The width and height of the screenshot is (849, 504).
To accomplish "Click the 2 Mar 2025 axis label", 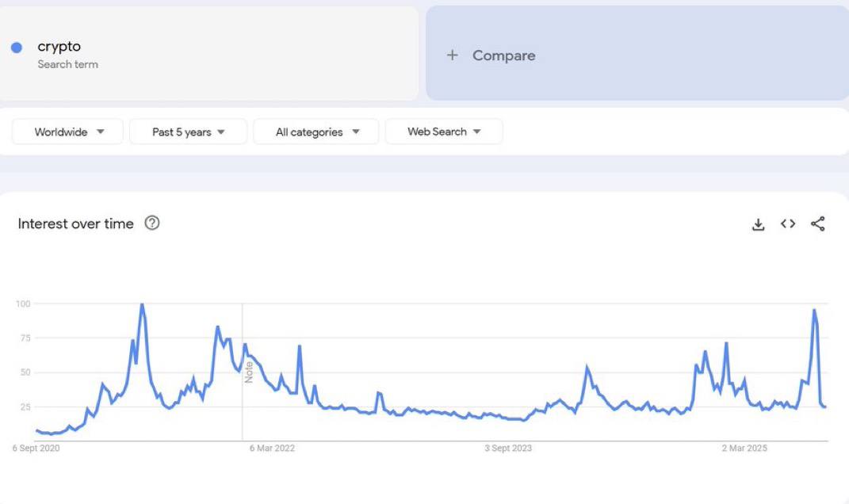I will [x=744, y=449].
